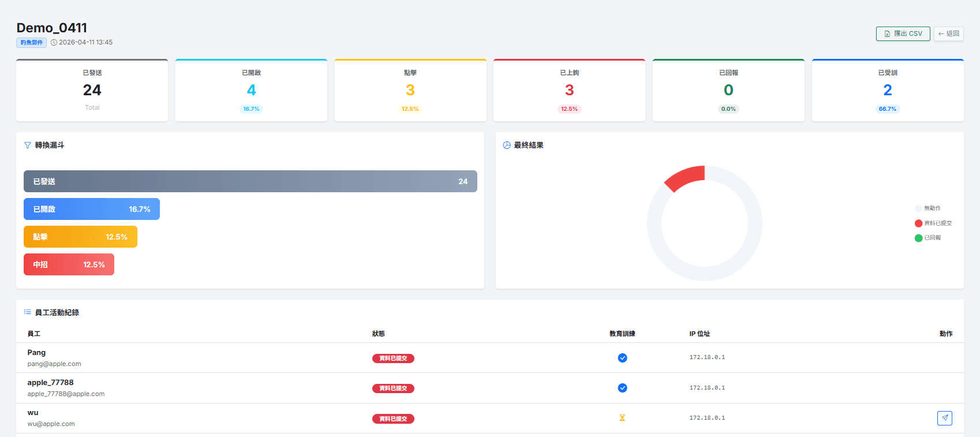Click the 動作 column header

[946, 334]
